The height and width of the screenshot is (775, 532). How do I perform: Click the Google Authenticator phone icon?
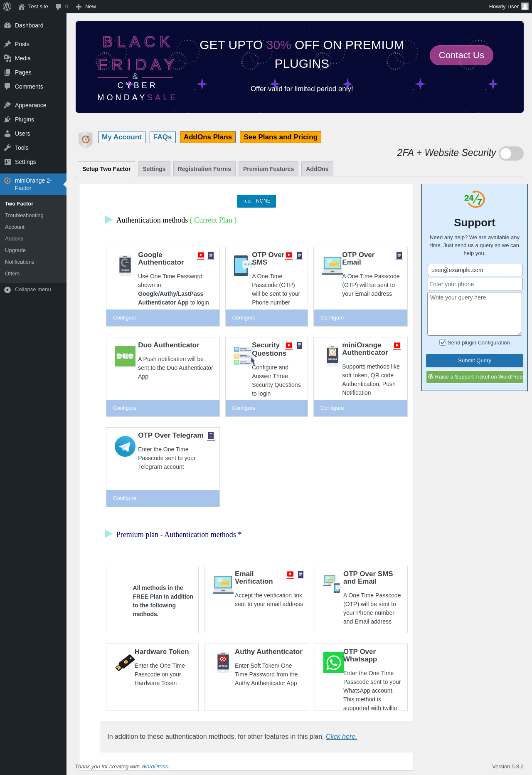(x=125, y=266)
